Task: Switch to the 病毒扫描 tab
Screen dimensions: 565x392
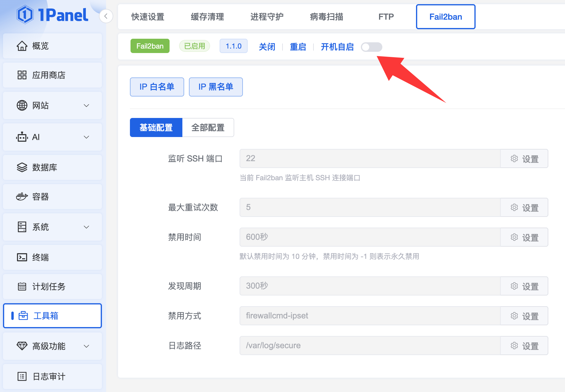Action: coord(327,17)
